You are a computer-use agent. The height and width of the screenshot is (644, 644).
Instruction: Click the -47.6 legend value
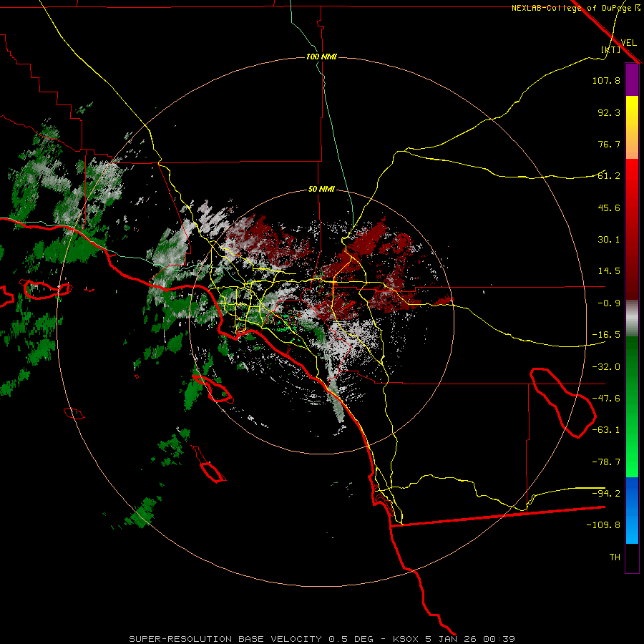(606, 399)
